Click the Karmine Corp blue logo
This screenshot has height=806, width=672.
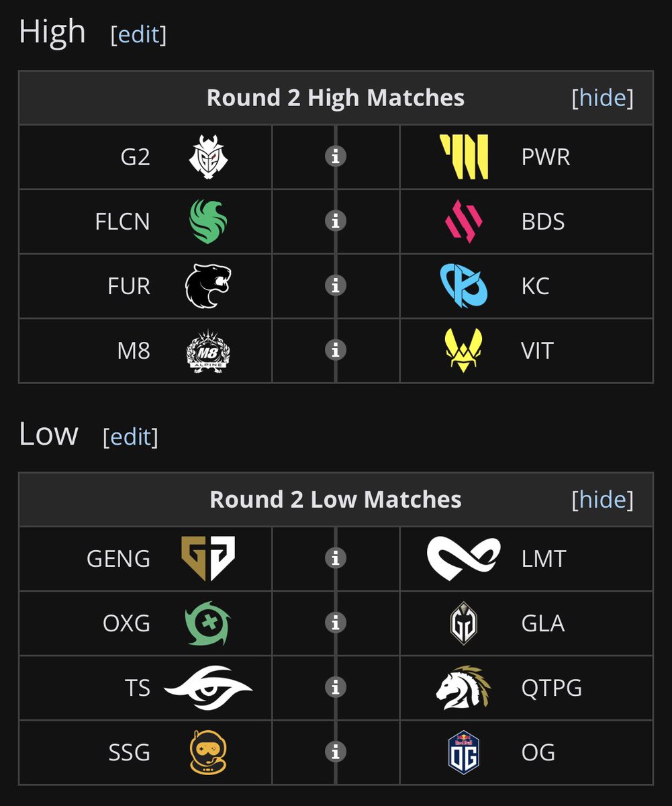[x=464, y=285]
